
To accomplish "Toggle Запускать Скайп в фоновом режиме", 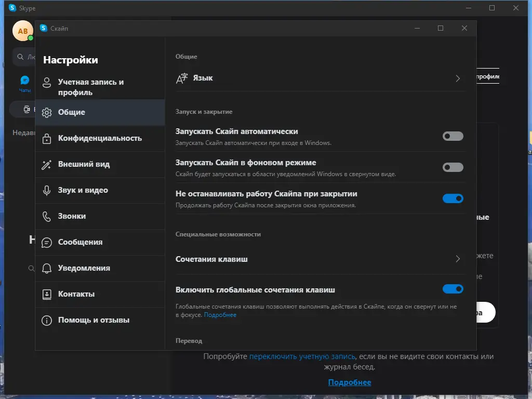I will pyautogui.click(x=453, y=167).
